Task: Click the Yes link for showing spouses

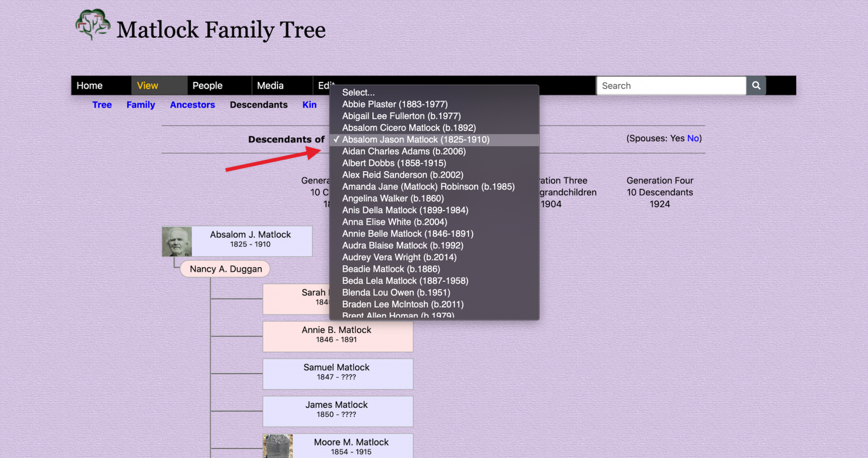Action: coord(677,138)
